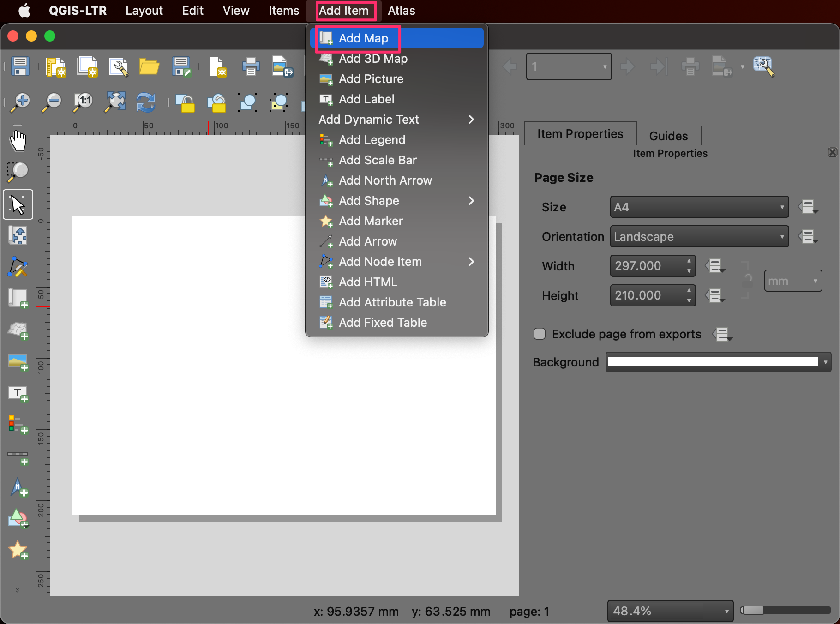Choose Add 3D Map menu entry
840x624 pixels.
[397, 59]
